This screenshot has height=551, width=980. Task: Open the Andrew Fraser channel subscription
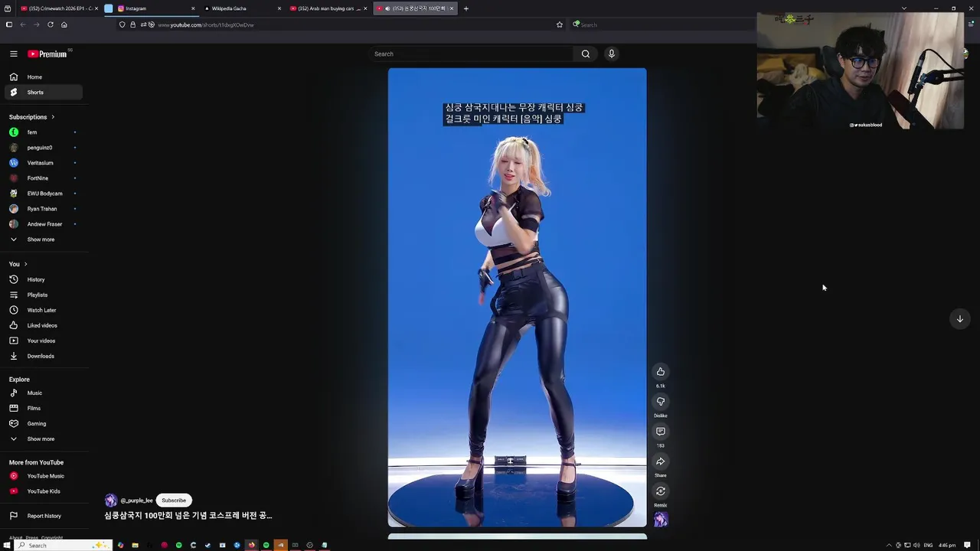42,224
